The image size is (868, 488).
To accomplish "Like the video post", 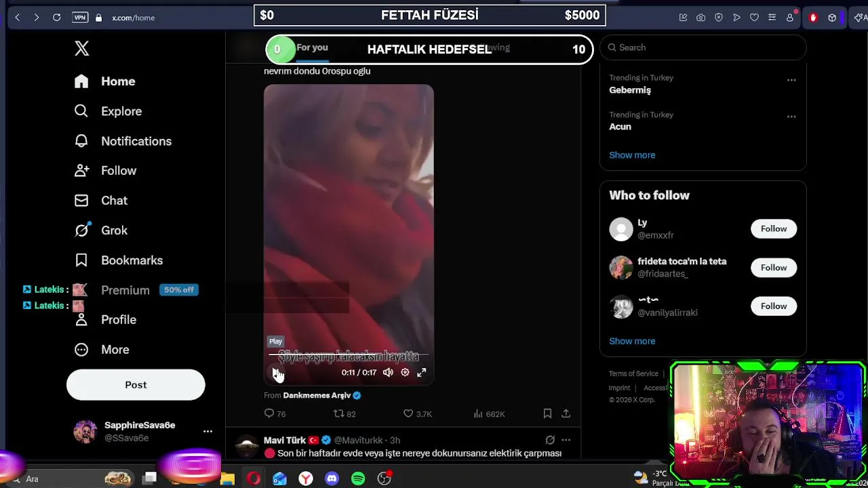I will pos(417,413).
